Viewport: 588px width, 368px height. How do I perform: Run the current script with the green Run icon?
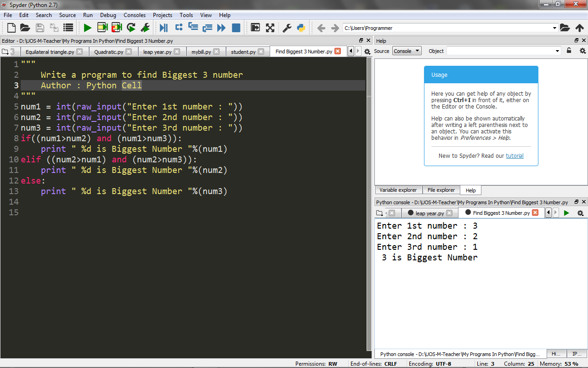88,28
